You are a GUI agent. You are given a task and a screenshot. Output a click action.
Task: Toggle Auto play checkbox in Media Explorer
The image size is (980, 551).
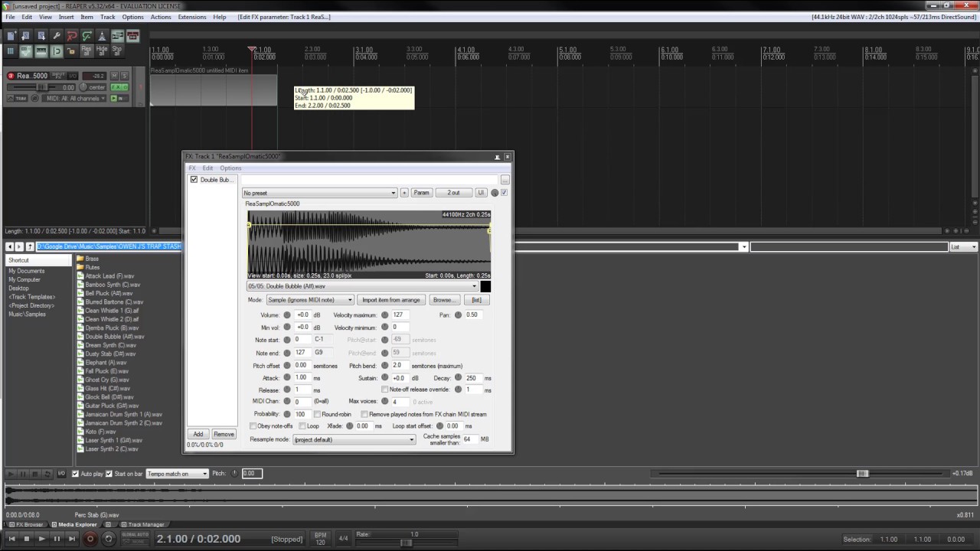(x=76, y=474)
